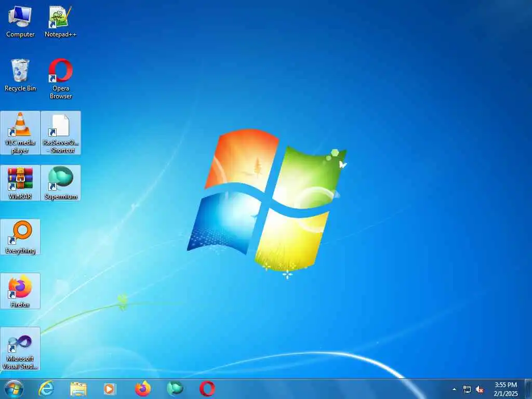The image size is (532, 399).
Task: Select the Recycle Bin icon
Action: pos(20,75)
